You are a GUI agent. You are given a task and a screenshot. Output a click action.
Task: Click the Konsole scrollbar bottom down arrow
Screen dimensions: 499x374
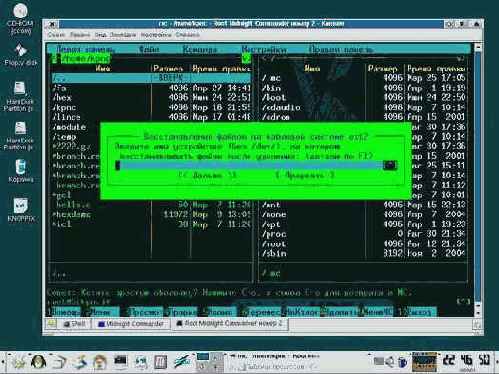tap(478, 314)
